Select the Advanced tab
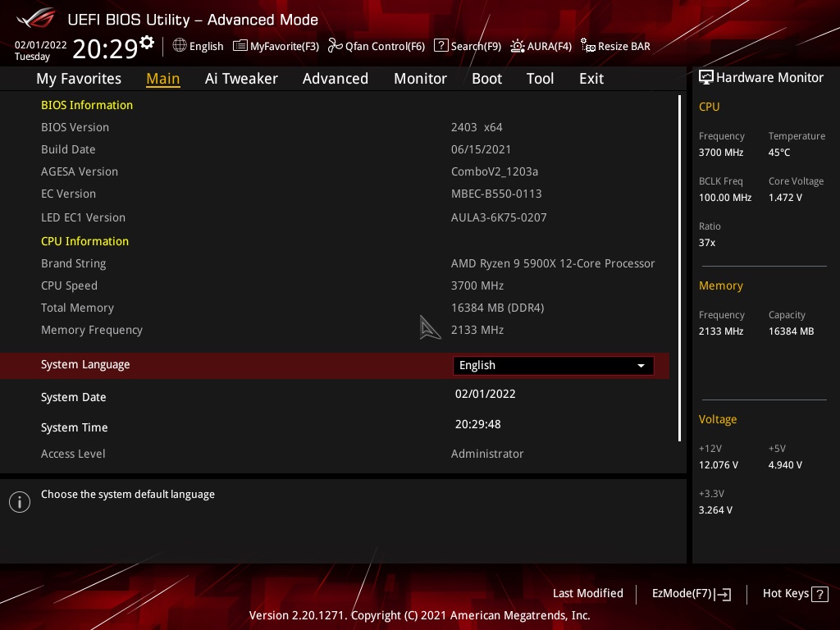 336,78
